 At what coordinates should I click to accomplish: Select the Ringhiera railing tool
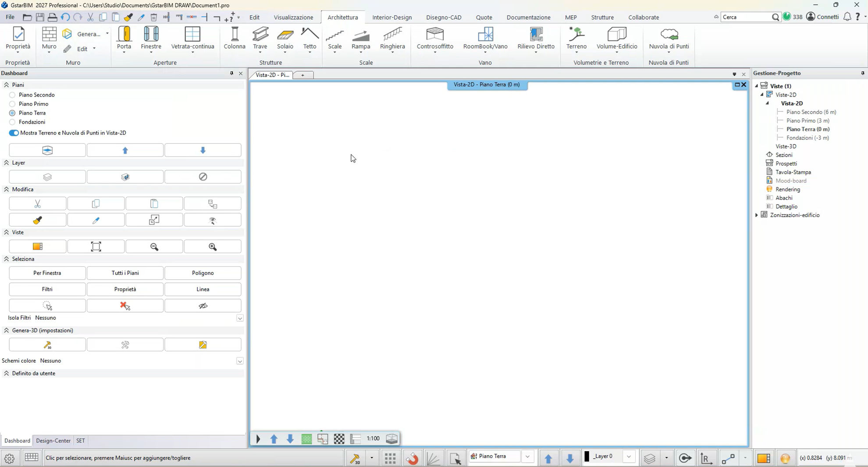[x=392, y=38]
